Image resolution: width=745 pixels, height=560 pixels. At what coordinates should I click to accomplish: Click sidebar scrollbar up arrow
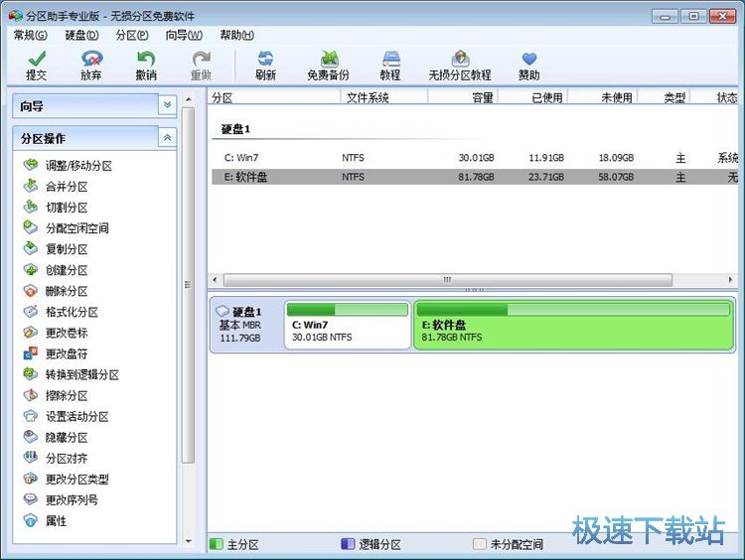click(189, 99)
